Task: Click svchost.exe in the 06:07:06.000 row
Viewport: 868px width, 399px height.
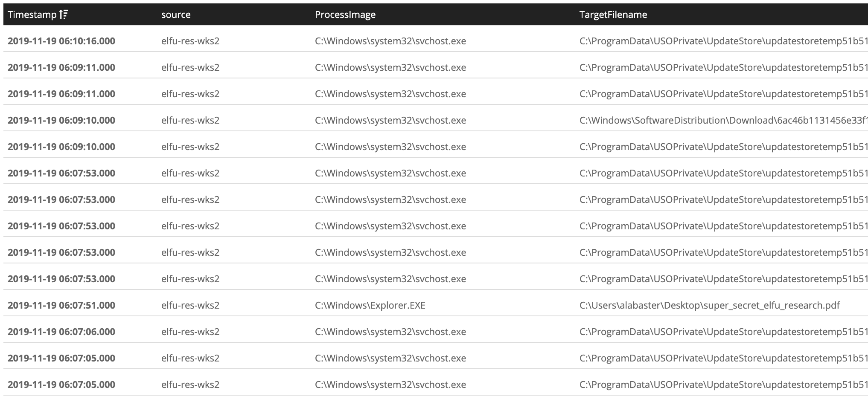Action: coord(390,332)
